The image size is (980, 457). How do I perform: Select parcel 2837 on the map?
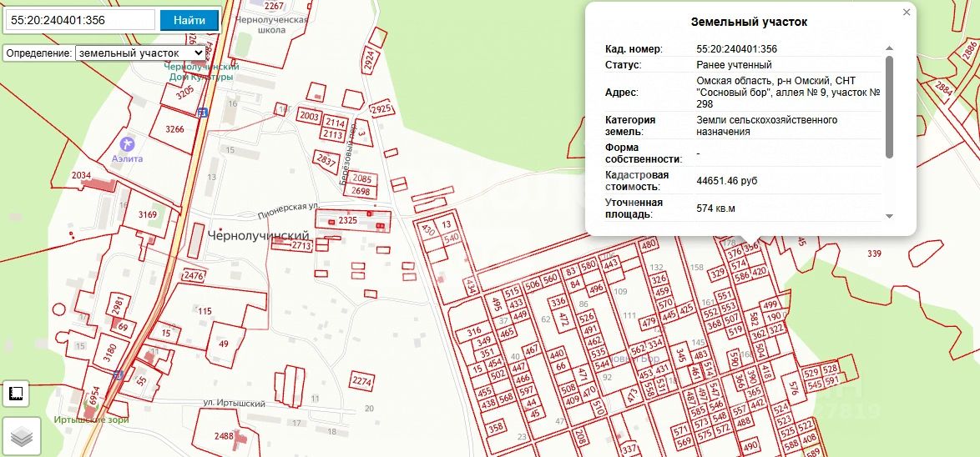point(326,160)
